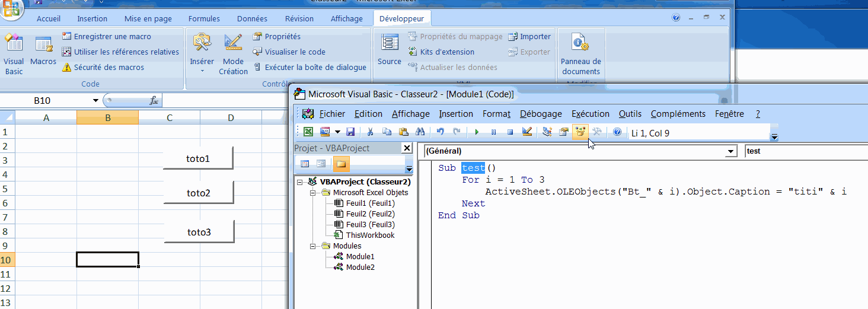Click the VBA toolbar blue help icon
Screen dimensions: 868x309
coord(617,132)
